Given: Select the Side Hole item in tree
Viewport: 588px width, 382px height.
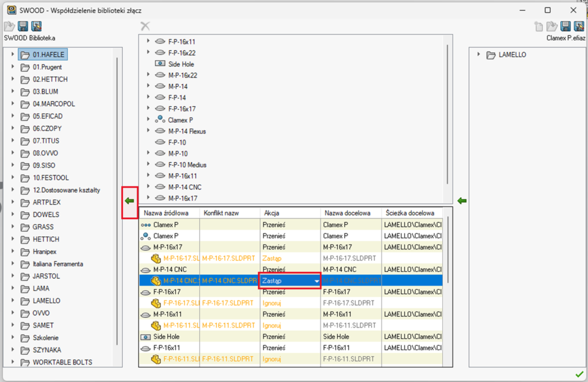Looking at the screenshot, I should pos(180,64).
